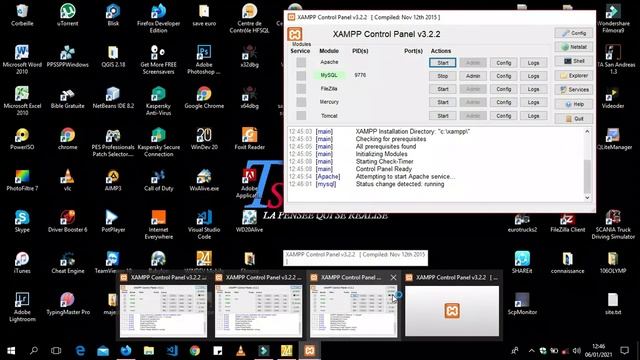Start the Apache module
This screenshot has width=640, height=360.
[442, 63]
